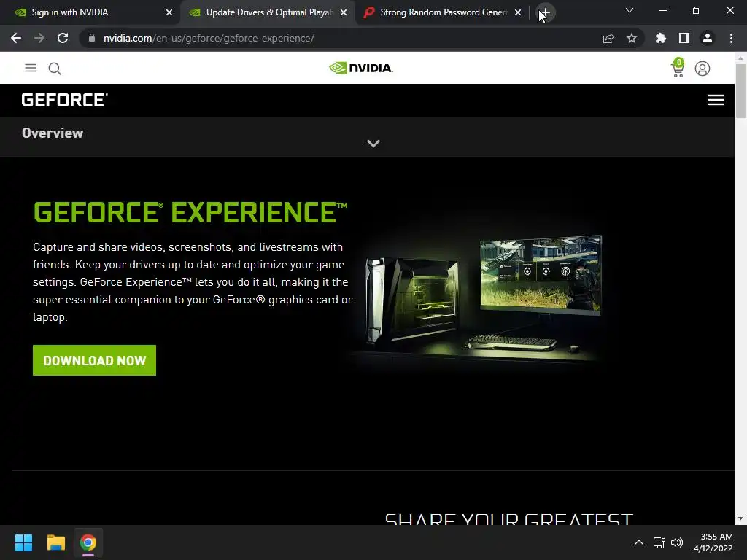The height and width of the screenshot is (560, 747).
Task: Bookmark this page with the star
Action: (x=632, y=38)
